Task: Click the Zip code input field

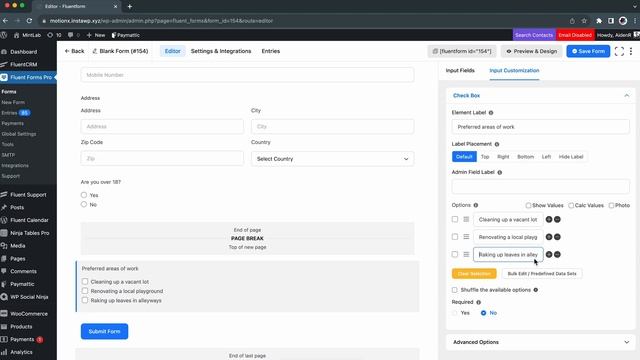Action: [x=162, y=158]
